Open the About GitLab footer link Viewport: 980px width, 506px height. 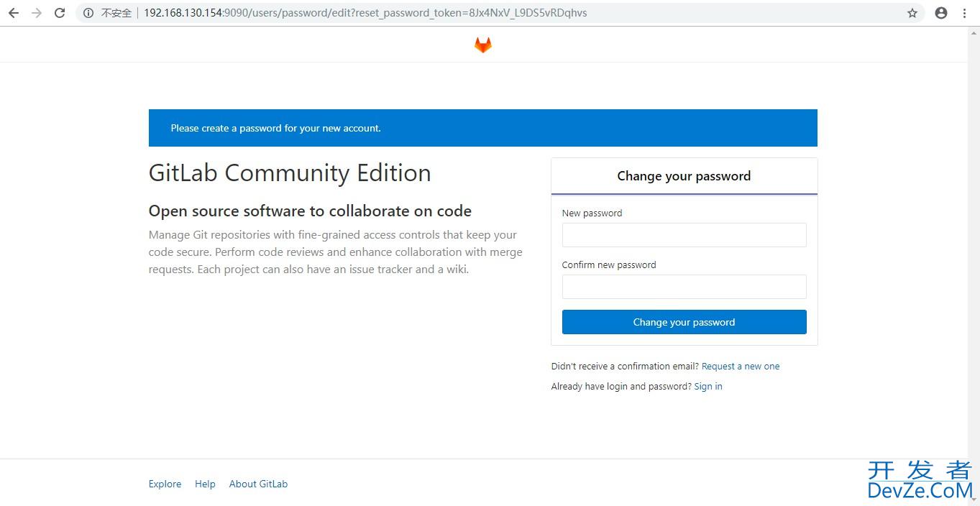[x=258, y=484]
